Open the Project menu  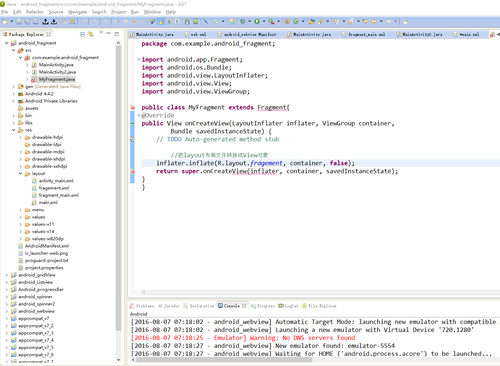[119, 12]
